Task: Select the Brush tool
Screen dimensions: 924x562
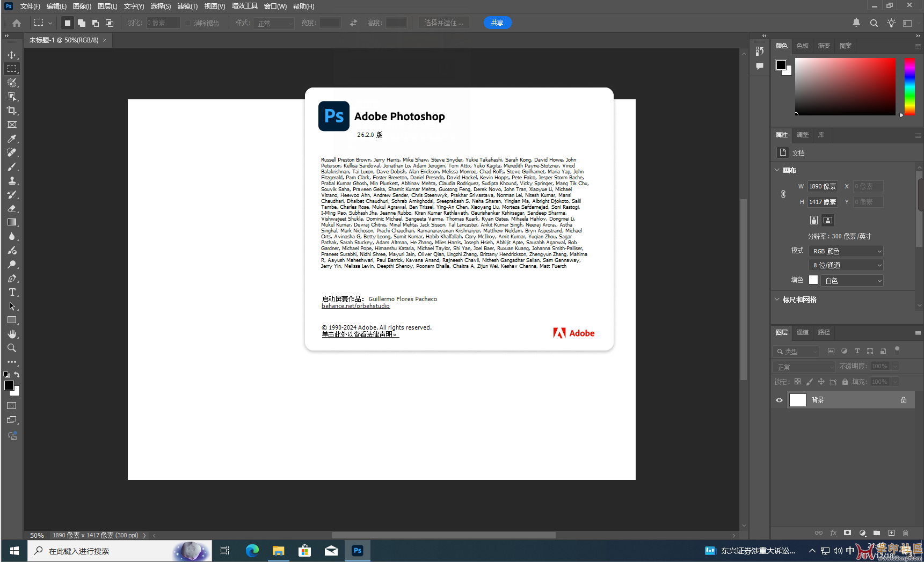Action: coord(12,166)
